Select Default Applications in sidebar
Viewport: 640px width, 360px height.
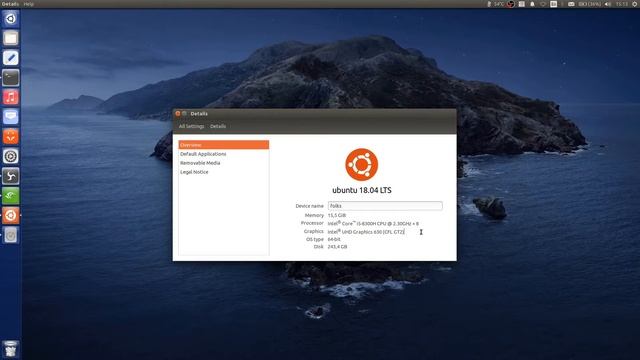[224, 154]
